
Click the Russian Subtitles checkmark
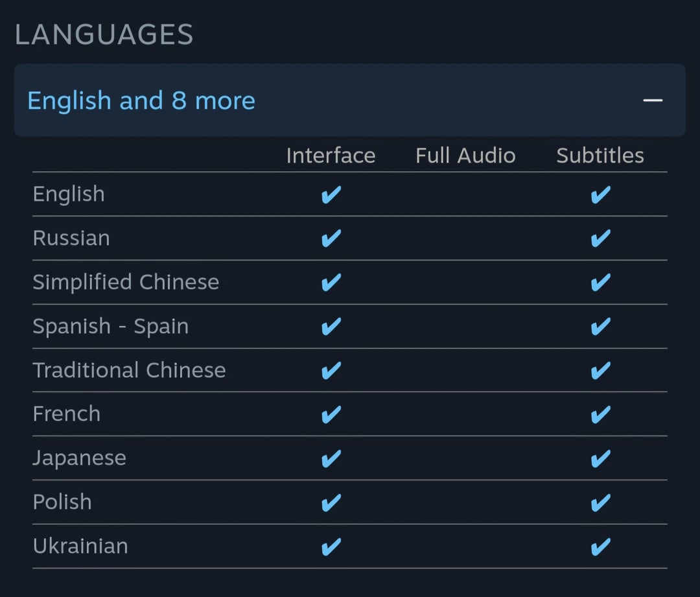coord(600,239)
